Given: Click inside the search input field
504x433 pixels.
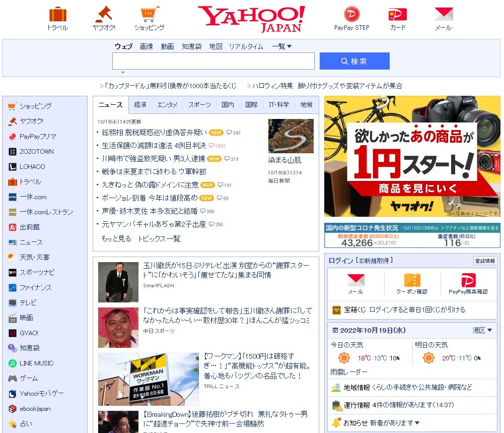Looking at the screenshot, I should pos(213,61).
